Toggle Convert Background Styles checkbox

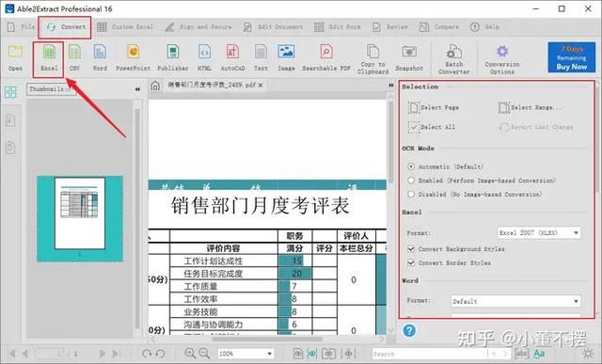tap(411, 249)
